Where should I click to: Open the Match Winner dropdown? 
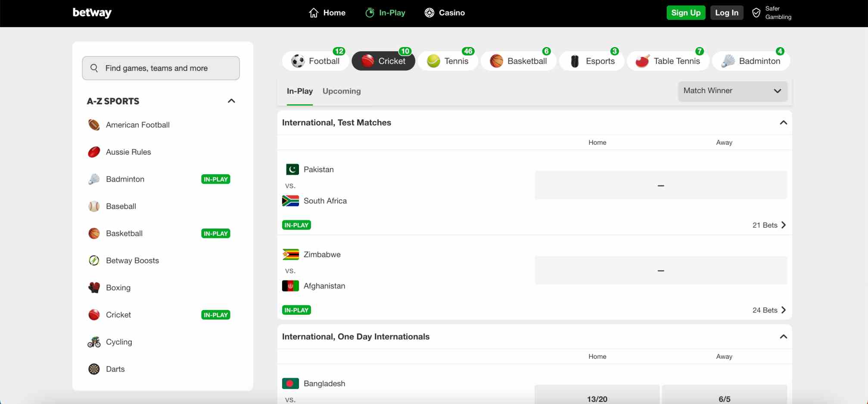click(732, 91)
